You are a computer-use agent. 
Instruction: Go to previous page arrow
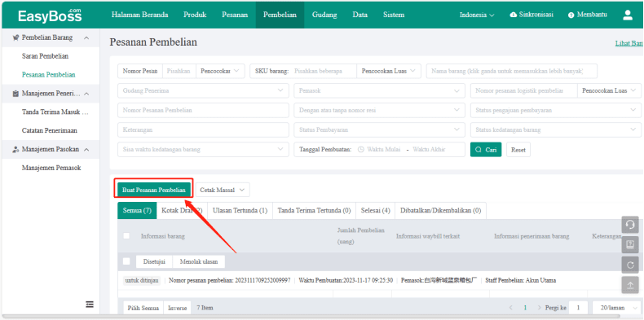tap(511, 307)
